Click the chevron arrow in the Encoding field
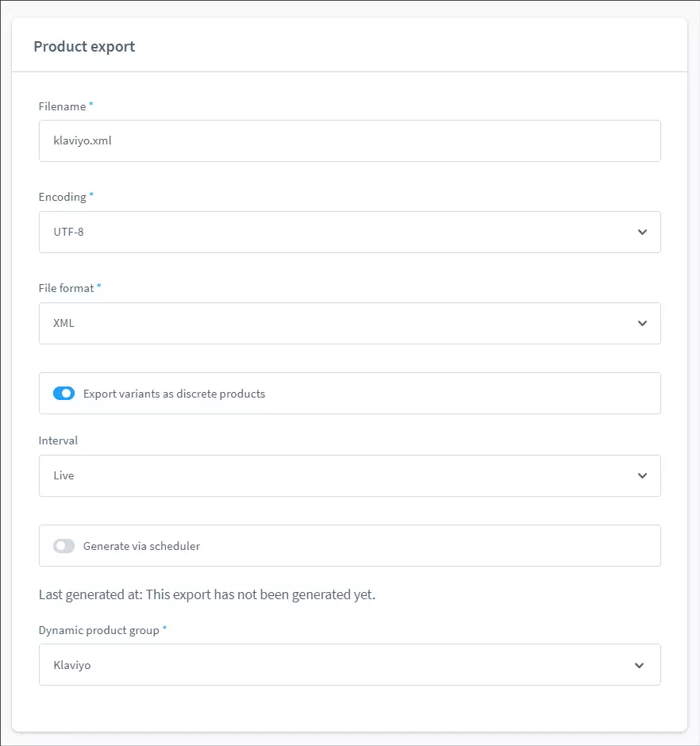This screenshot has width=700, height=746. 642,233
